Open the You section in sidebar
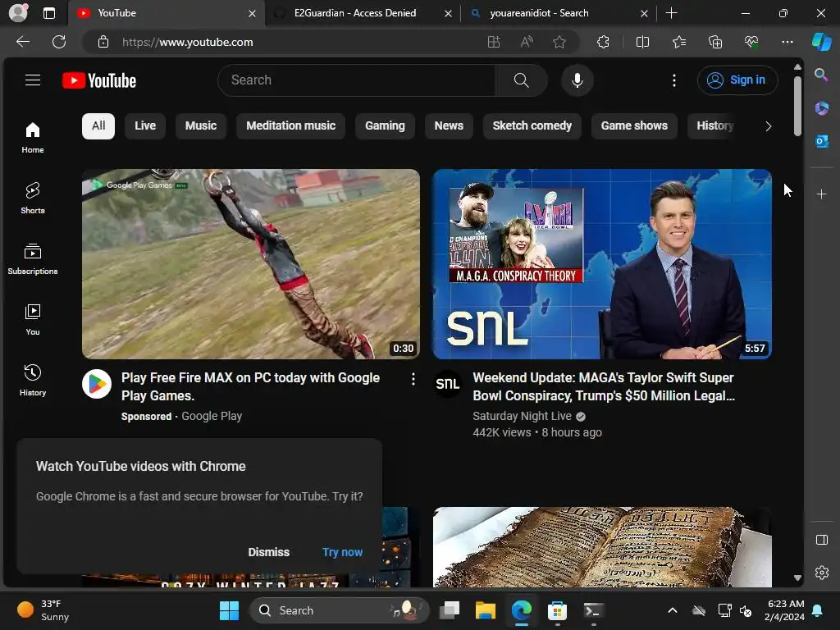The height and width of the screenshot is (630, 840). tap(33, 320)
